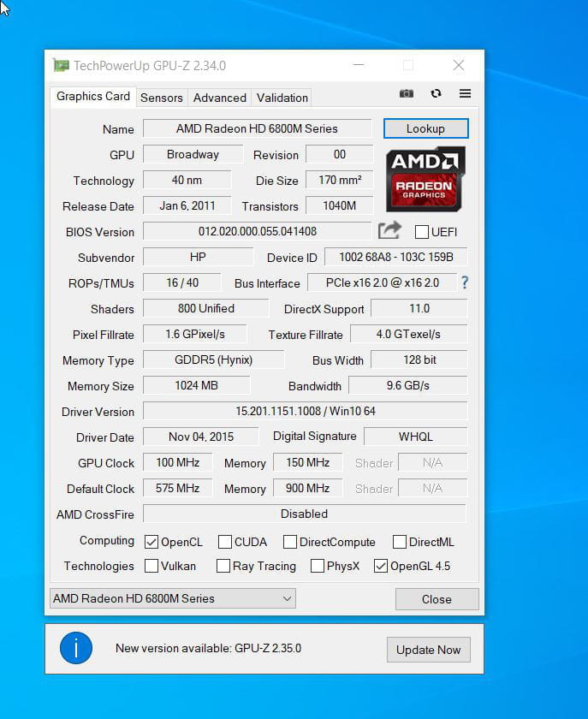This screenshot has width=588, height=719.
Task: Click the GPU-Z title bar icon
Action: pyautogui.click(x=61, y=66)
